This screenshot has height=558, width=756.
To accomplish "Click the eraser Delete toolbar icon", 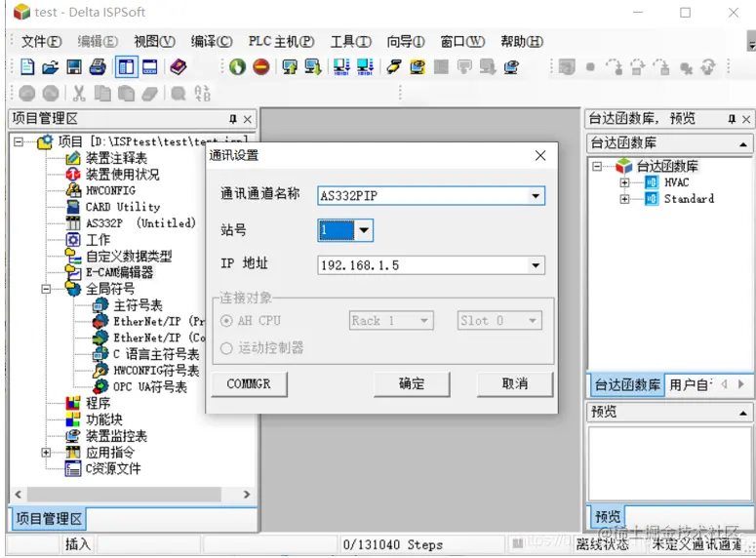I will pyautogui.click(x=149, y=93).
